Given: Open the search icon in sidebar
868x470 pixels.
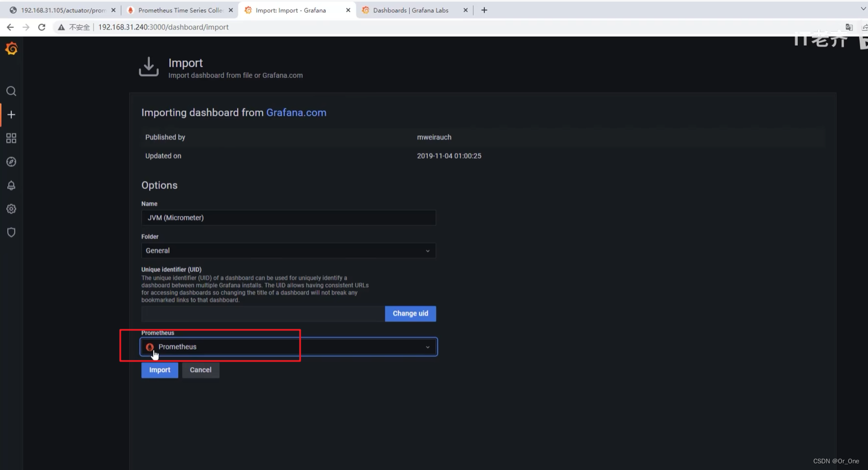Looking at the screenshot, I should pyautogui.click(x=11, y=91).
